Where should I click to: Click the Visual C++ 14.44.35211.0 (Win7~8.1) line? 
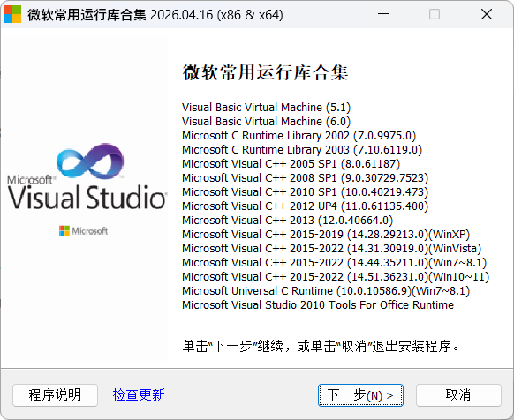pos(335,262)
